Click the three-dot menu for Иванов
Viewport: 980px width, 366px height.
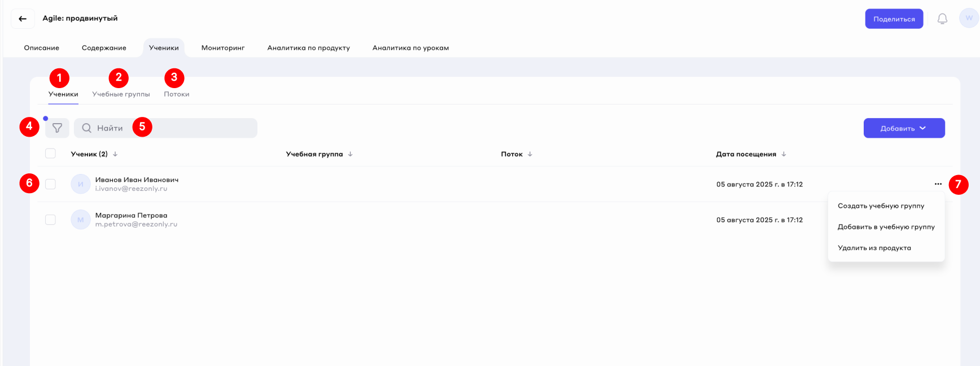click(938, 184)
